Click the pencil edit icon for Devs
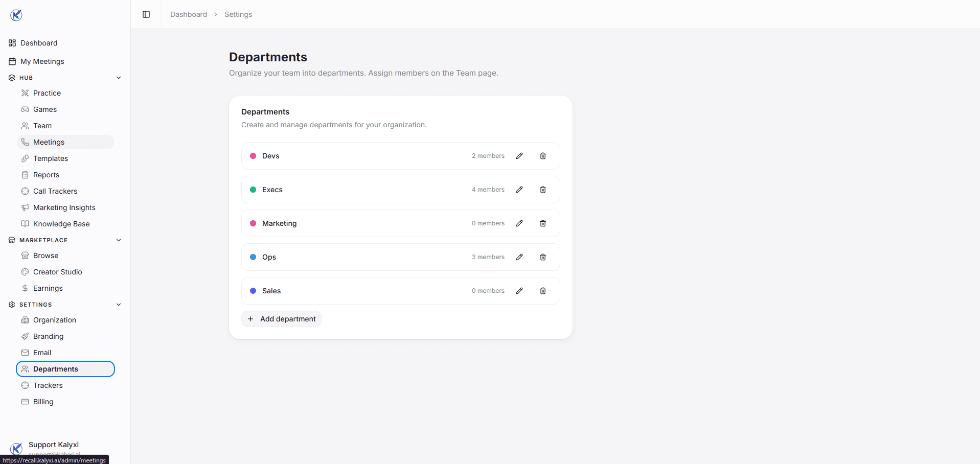The image size is (980, 464). pos(519,156)
